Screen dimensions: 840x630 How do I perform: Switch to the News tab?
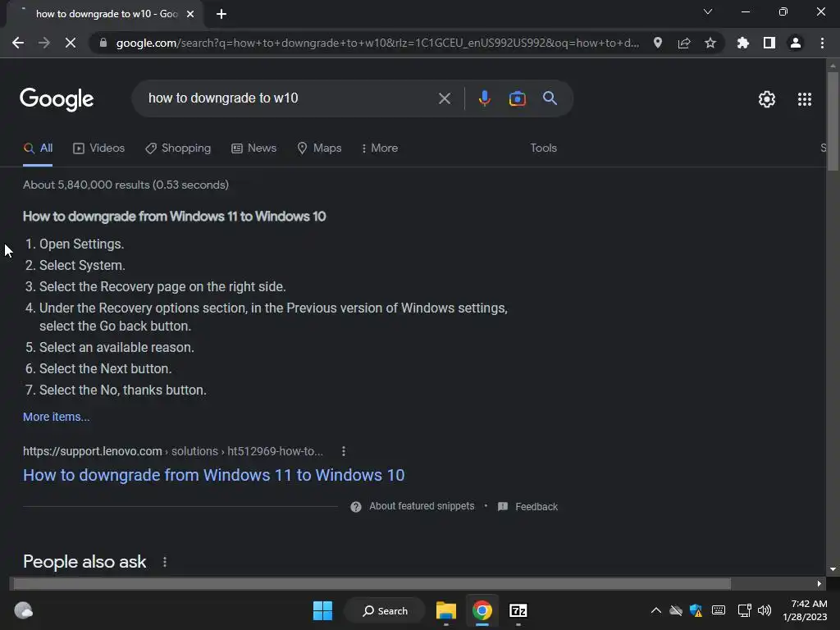tap(253, 148)
